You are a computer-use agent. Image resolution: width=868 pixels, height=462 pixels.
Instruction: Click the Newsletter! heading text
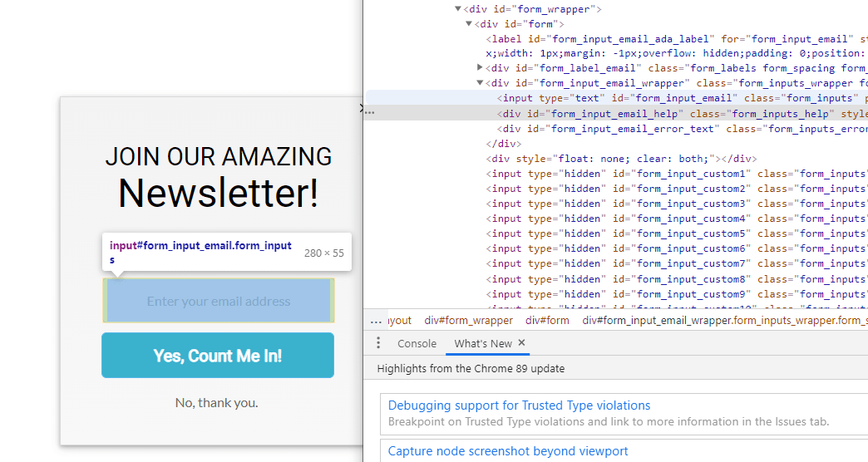click(219, 193)
